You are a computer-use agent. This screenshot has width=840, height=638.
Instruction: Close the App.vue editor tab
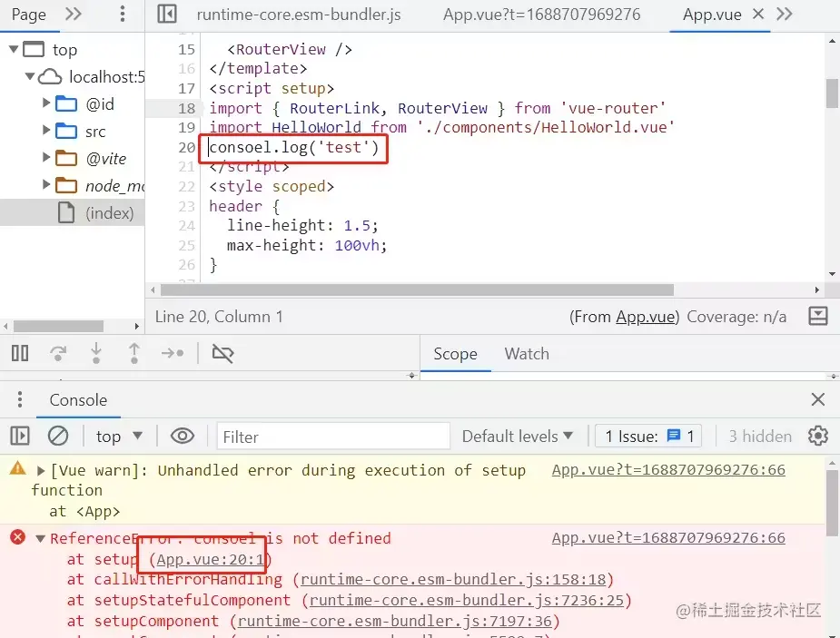[758, 14]
